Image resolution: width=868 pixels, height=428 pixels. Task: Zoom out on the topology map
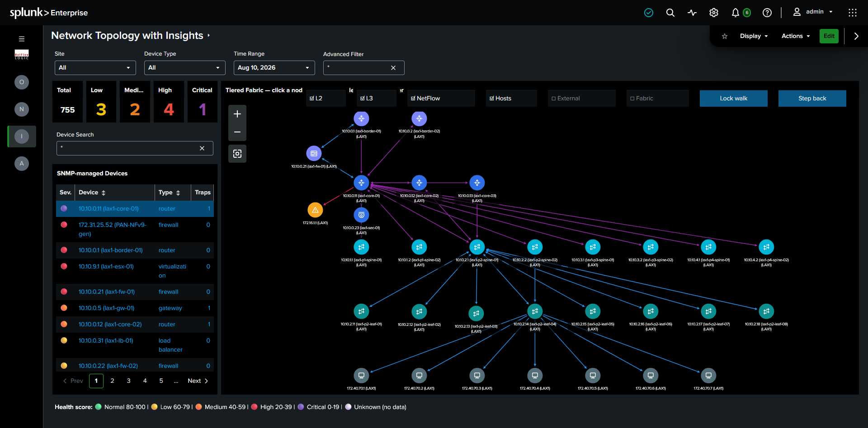tap(237, 132)
